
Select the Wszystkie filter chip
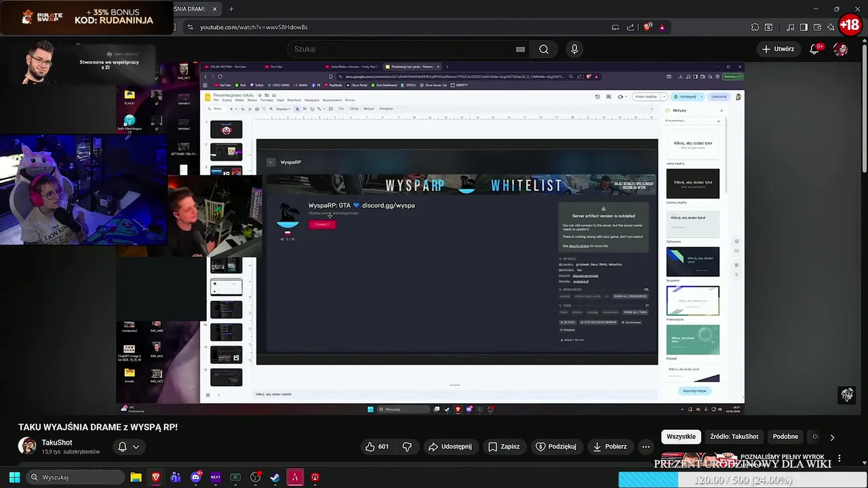point(681,436)
